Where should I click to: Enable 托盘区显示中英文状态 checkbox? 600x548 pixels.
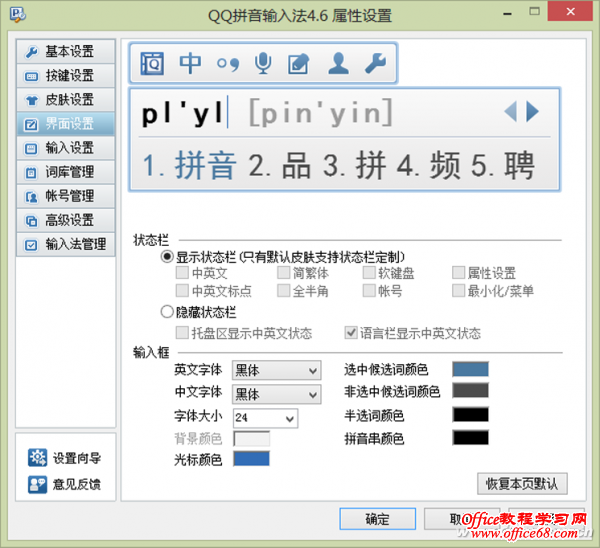[x=182, y=333]
